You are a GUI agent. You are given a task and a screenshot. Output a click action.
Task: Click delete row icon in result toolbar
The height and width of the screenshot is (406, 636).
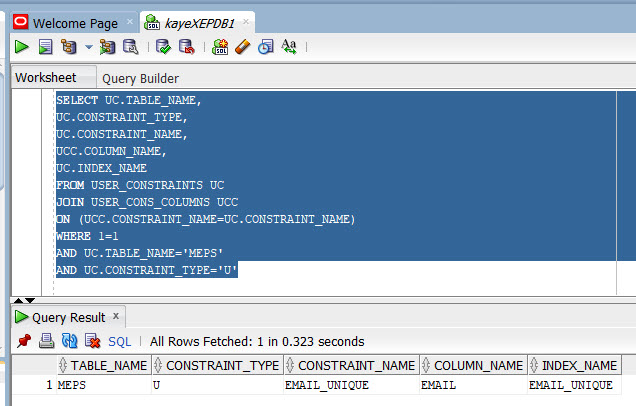92,341
